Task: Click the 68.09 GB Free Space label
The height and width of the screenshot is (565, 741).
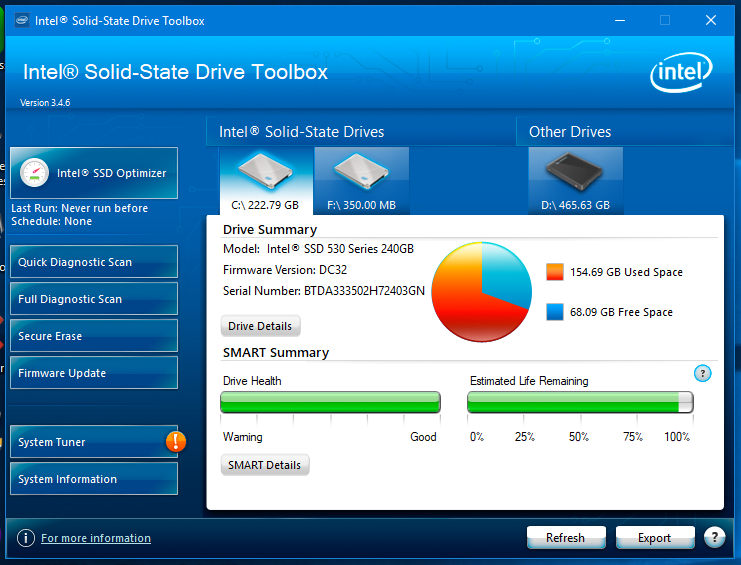Action: pos(621,312)
